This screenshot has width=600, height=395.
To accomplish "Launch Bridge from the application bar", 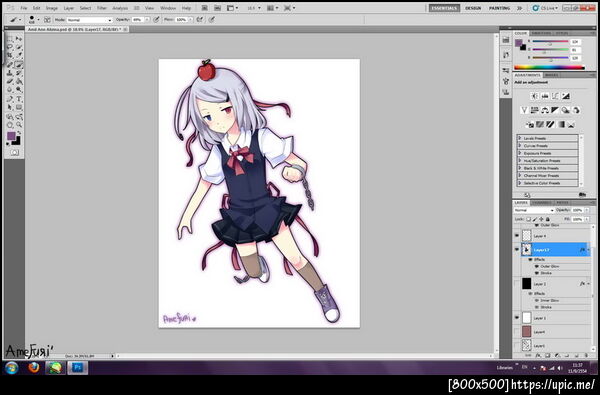I will (x=205, y=8).
